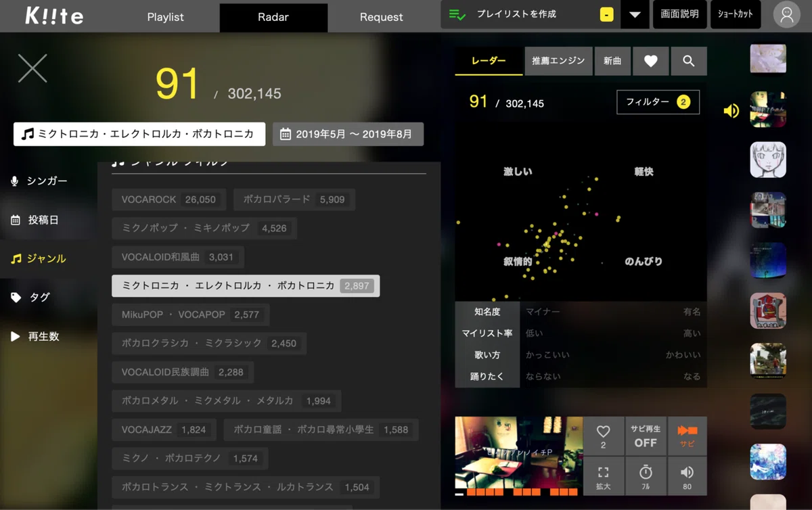Screen dimensions: 812x510
Task: Click the プレイリストを作成 button
Action: (516, 14)
